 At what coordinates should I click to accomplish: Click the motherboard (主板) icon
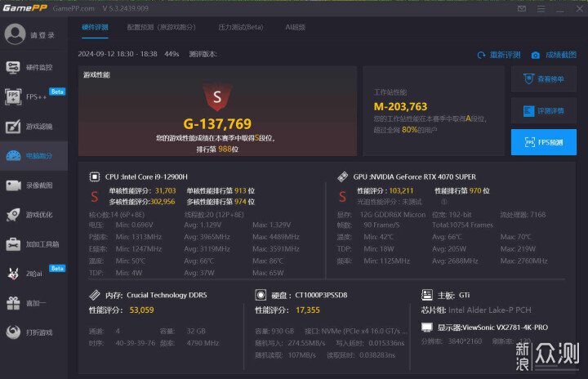(x=427, y=295)
